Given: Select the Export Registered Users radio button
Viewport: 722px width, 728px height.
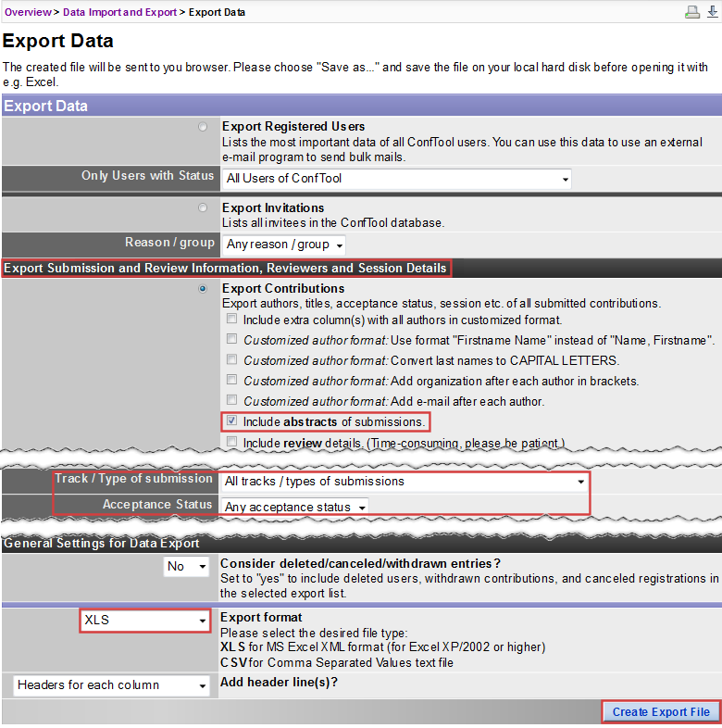Looking at the screenshot, I should click(203, 127).
